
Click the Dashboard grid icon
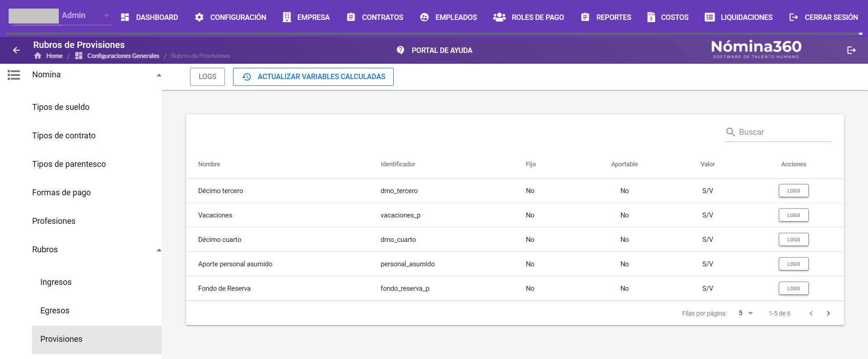coord(125,17)
